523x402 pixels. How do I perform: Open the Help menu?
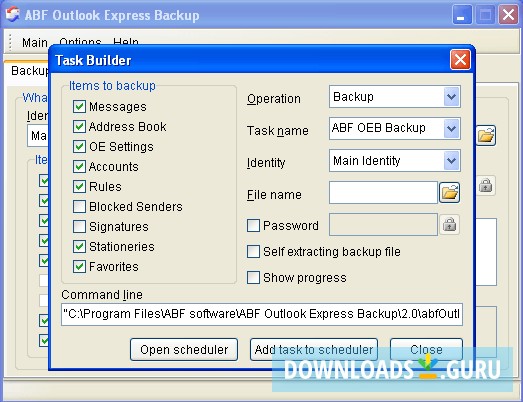(126, 41)
